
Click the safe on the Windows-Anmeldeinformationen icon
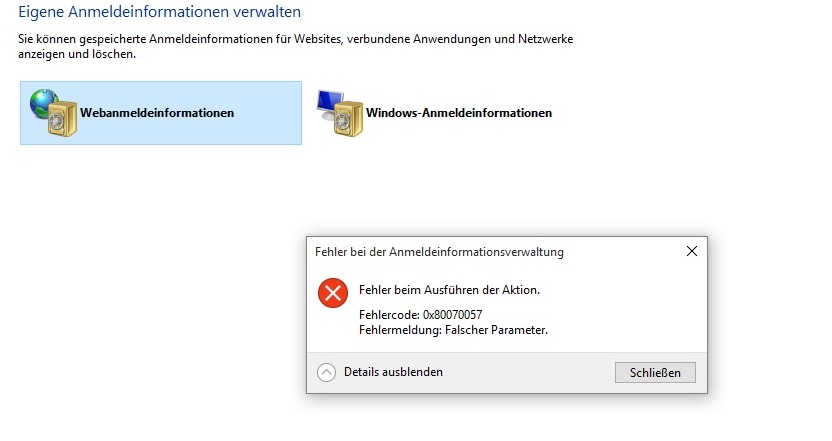(349, 119)
